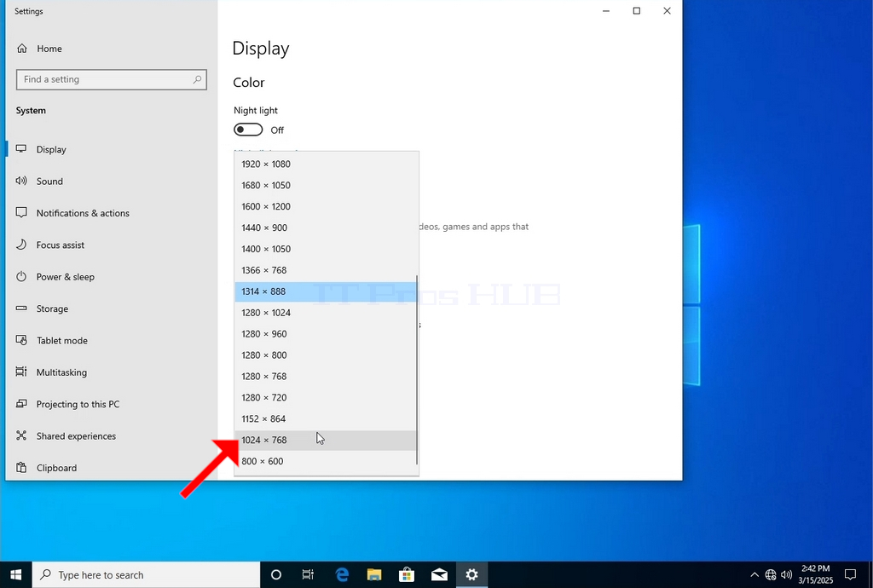
Task: Open the Mail app in the taskbar
Action: tap(439, 574)
